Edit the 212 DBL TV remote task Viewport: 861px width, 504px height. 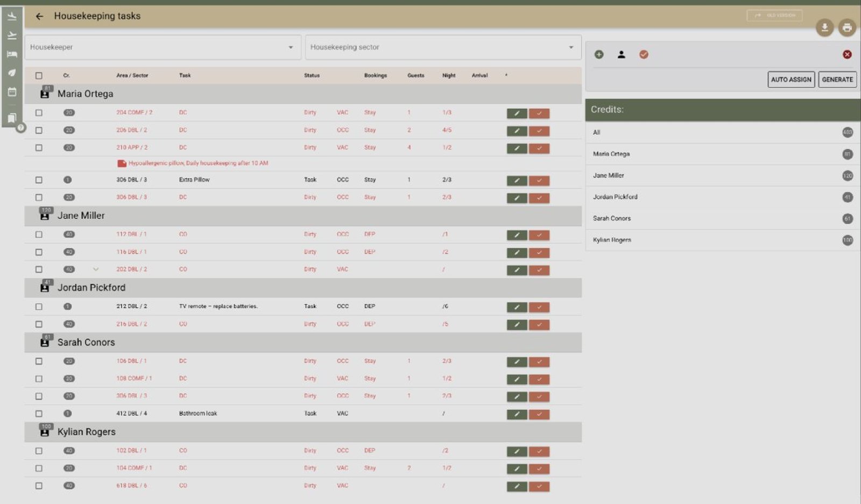point(517,307)
